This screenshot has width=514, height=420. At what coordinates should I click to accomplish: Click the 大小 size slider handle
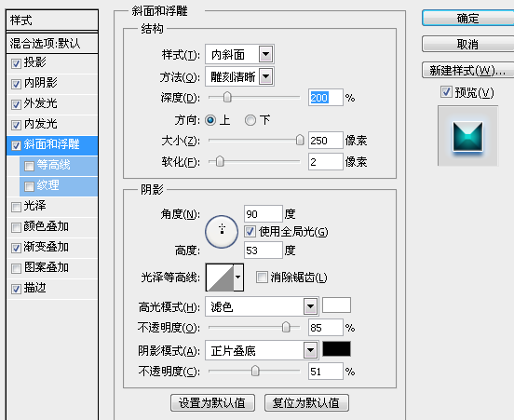pyautogui.click(x=300, y=140)
